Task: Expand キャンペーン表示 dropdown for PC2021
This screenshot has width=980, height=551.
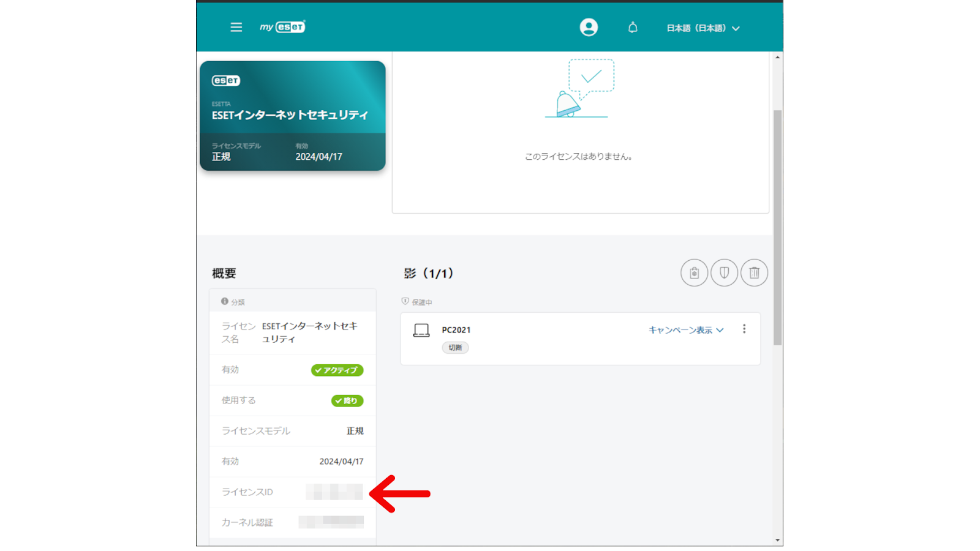Action: 686,330
